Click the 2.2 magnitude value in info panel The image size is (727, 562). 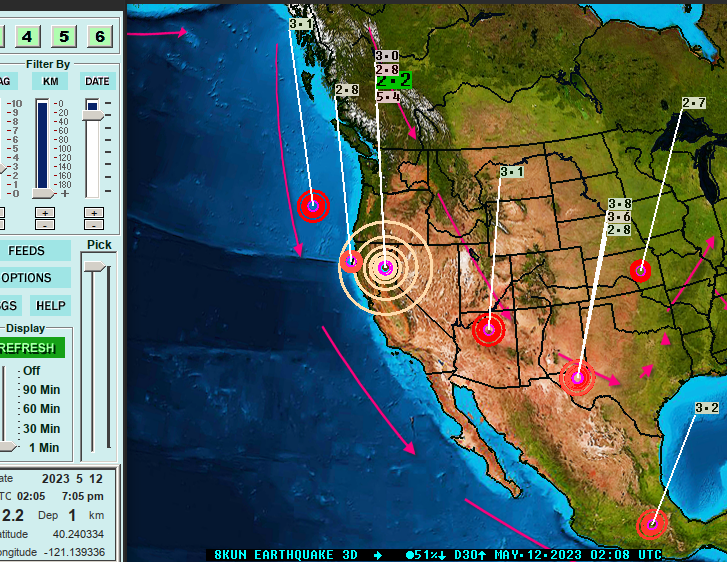click(x=13, y=515)
